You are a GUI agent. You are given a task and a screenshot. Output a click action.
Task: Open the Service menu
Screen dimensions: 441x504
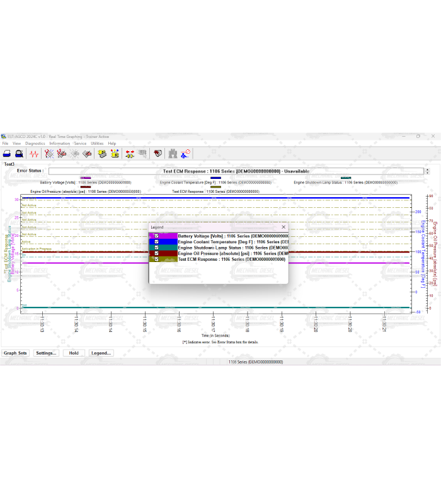point(80,144)
